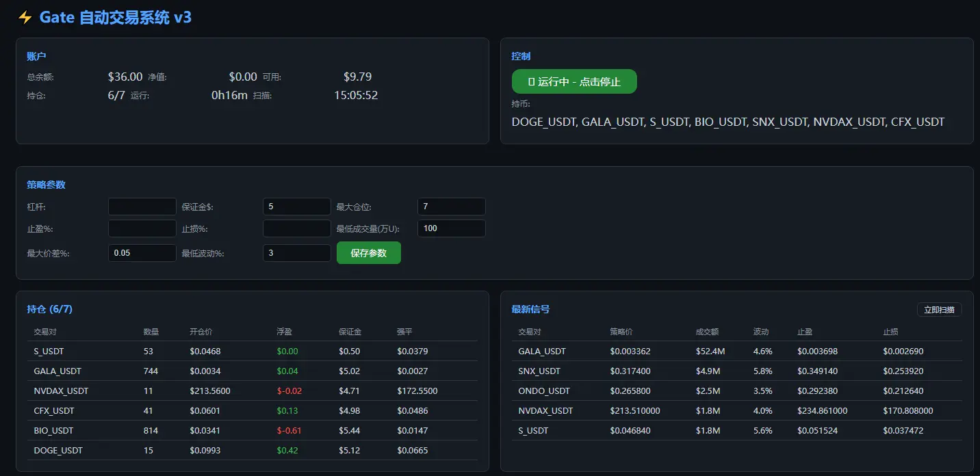Click the $0.265800 strategy price value
980x476 pixels.
click(630, 391)
